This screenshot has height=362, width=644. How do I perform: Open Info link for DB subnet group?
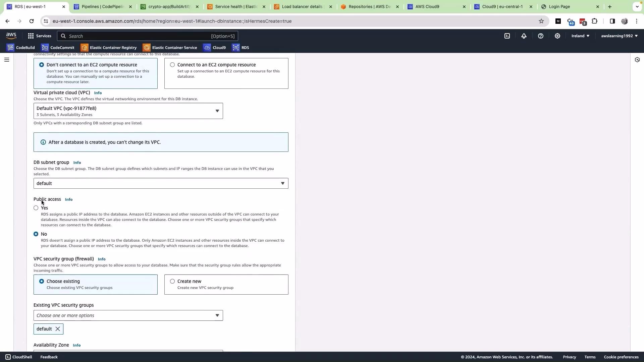tap(77, 163)
